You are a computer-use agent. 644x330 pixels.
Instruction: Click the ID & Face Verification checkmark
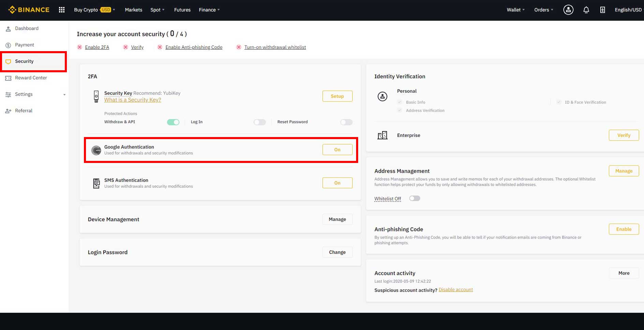(559, 102)
